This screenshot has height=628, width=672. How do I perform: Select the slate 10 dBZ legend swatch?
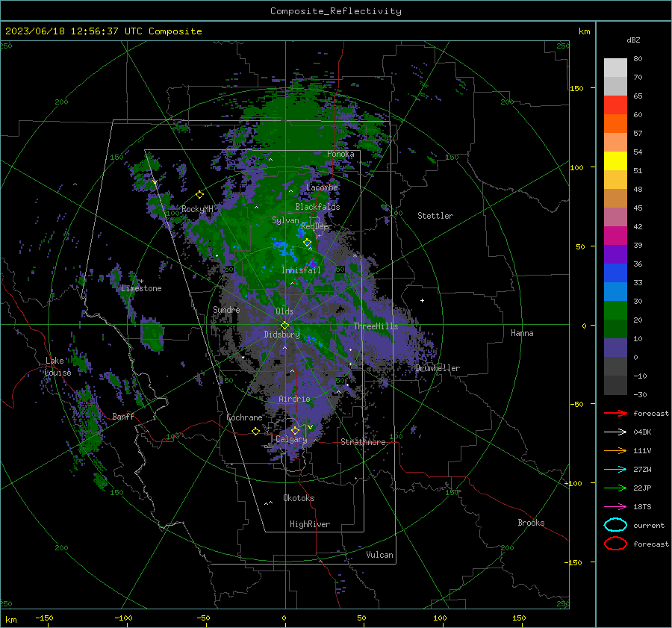click(615, 348)
